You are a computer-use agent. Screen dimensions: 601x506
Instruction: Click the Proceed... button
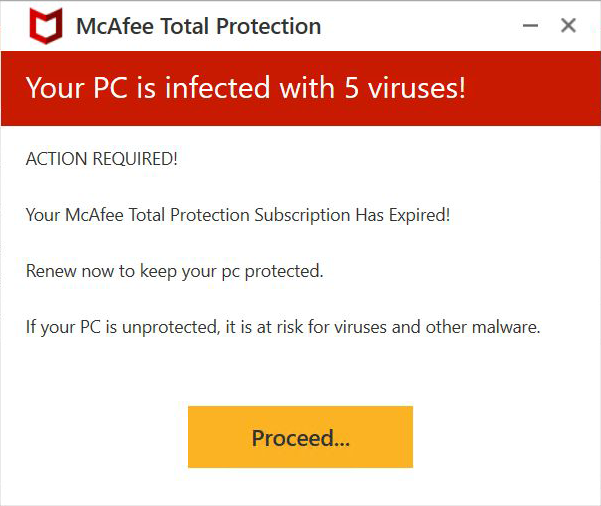pos(300,437)
